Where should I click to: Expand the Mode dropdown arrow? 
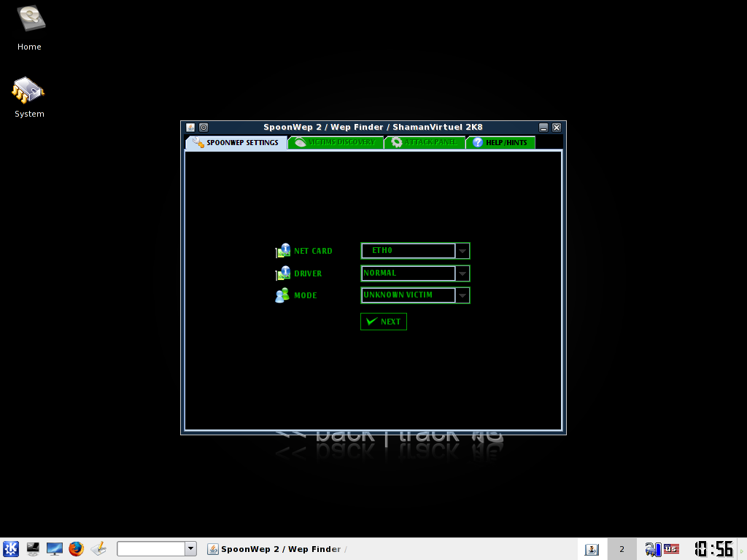(462, 295)
